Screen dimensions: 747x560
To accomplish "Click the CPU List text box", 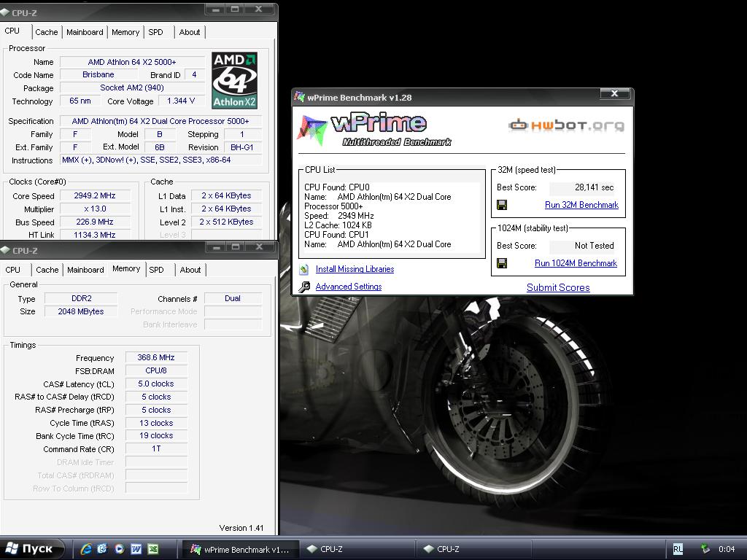I will pos(392,216).
